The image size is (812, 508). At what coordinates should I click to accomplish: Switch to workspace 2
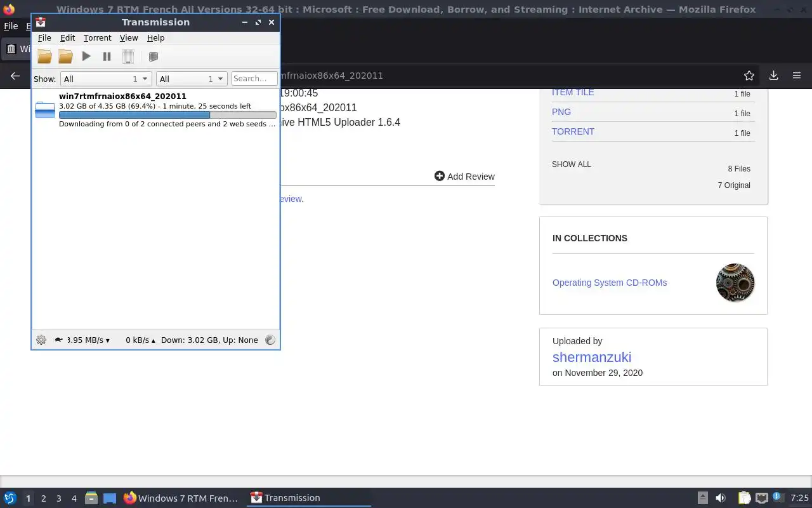43,498
